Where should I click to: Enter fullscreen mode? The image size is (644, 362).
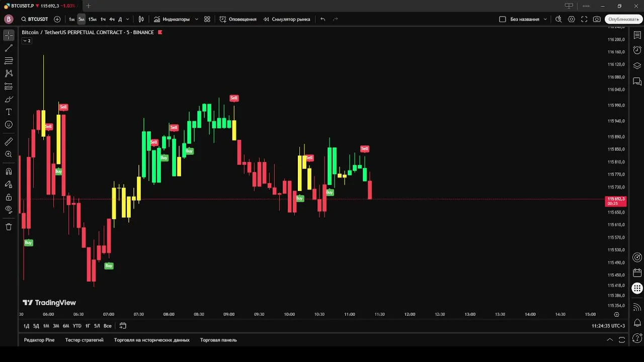(584, 19)
